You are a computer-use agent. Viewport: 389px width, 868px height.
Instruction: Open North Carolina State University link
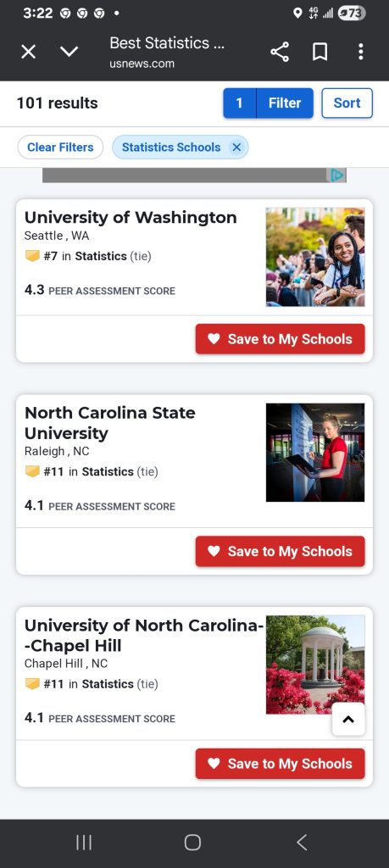(x=109, y=423)
